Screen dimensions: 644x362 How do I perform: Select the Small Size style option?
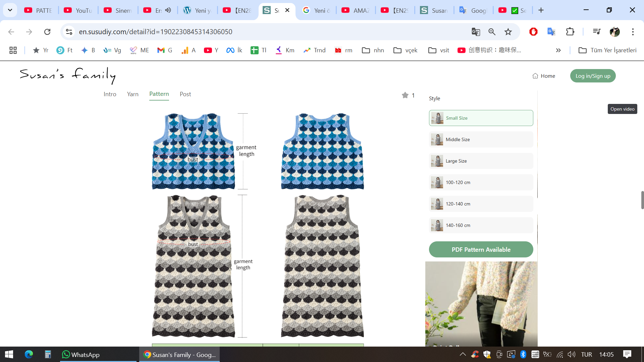pyautogui.click(x=481, y=118)
